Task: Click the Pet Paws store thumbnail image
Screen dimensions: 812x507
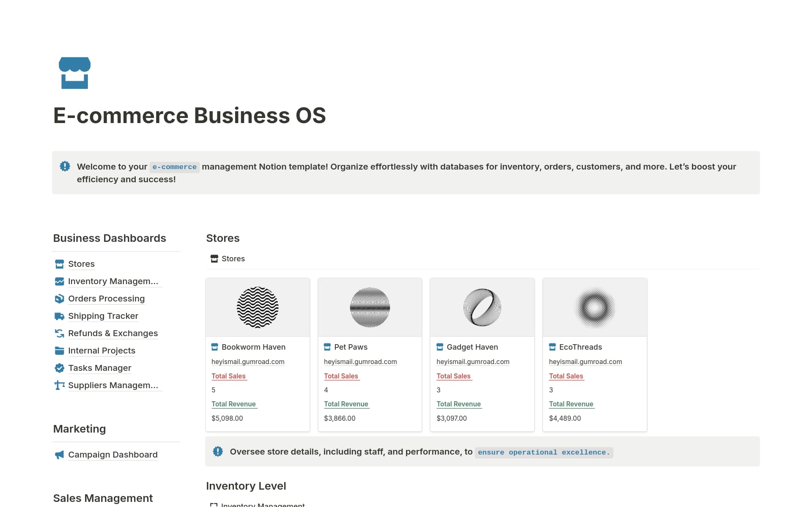Action: (370, 307)
